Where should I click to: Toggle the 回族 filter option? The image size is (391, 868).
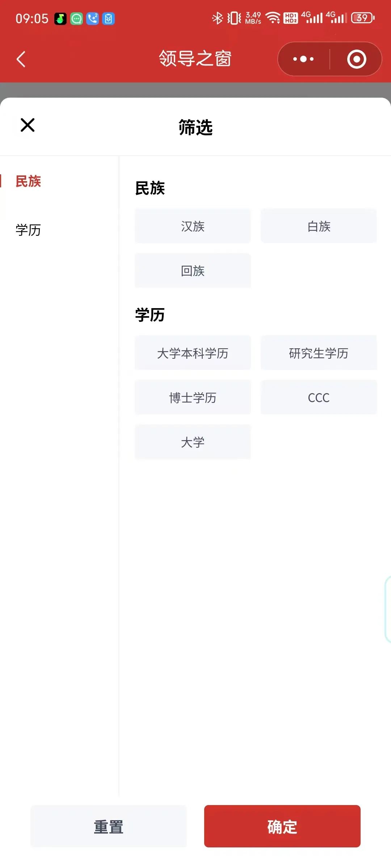pyautogui.click(x=193, y=271)
